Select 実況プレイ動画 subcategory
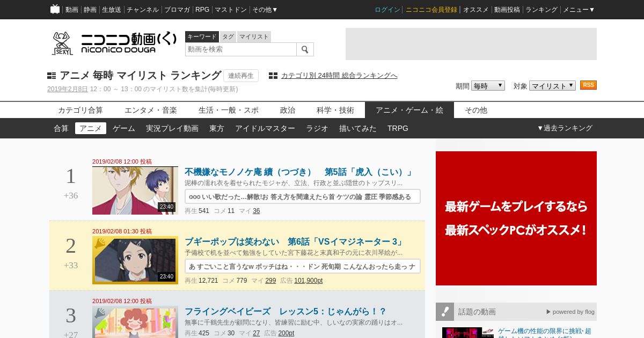This screenshot has width=644, height=338. [x=172, y=128]
